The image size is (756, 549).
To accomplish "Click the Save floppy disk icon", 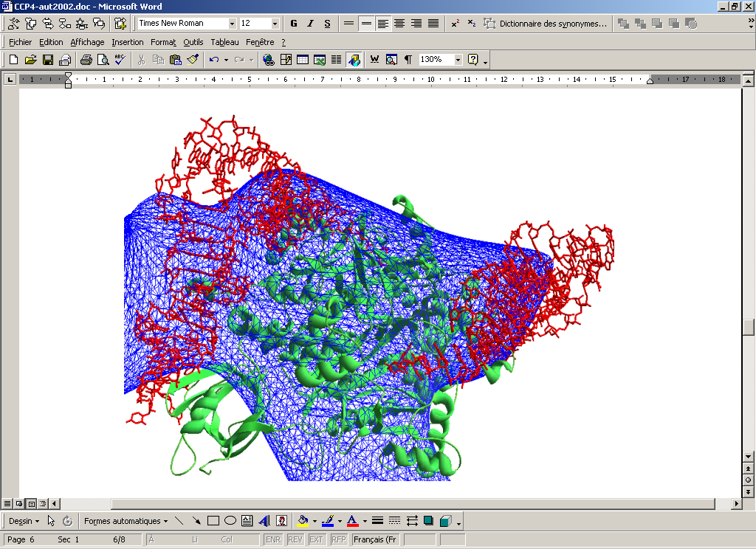I will [x=47, y=60].
